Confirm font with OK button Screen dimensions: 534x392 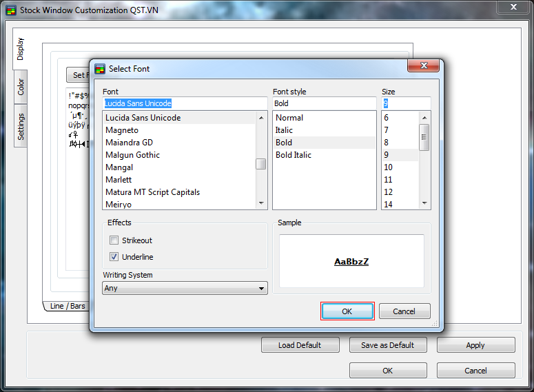(347, 311)
